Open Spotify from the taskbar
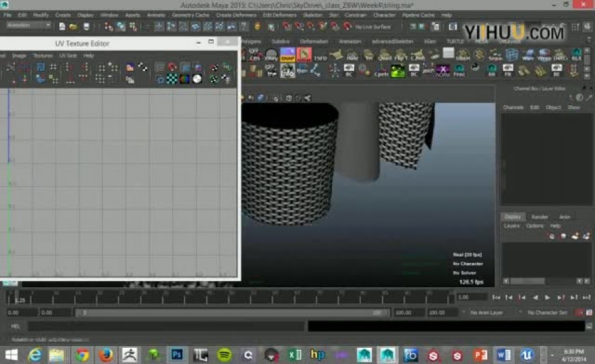This screenshot has width=595, height=364. point(224,355)
